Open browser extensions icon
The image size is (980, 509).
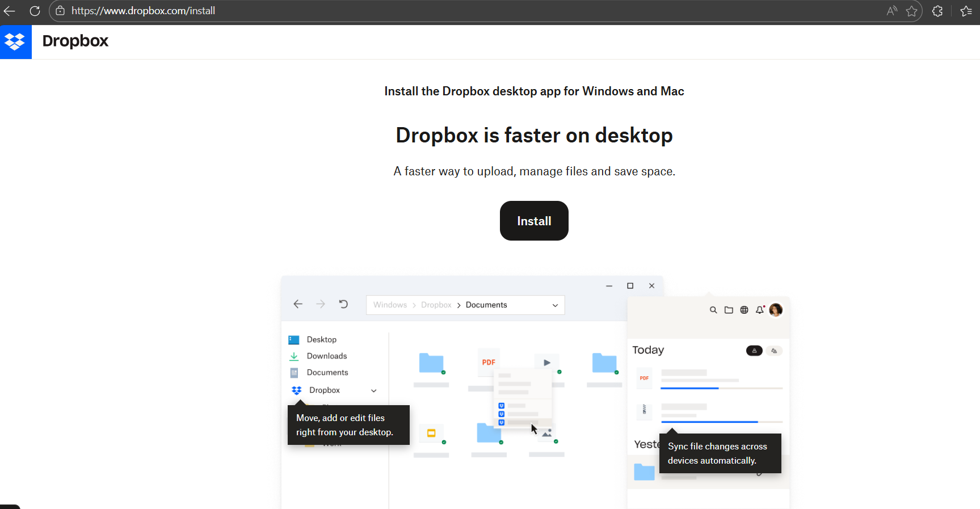(937, 11)
